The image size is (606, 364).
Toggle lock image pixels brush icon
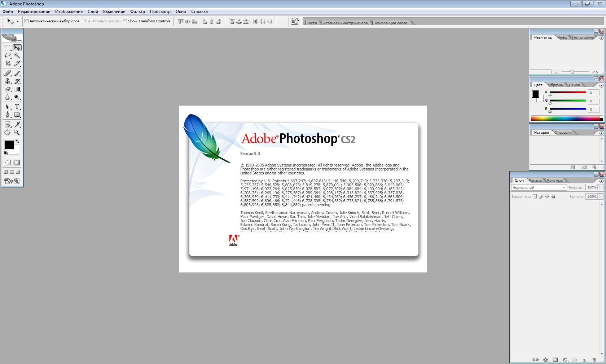[541, 196]
